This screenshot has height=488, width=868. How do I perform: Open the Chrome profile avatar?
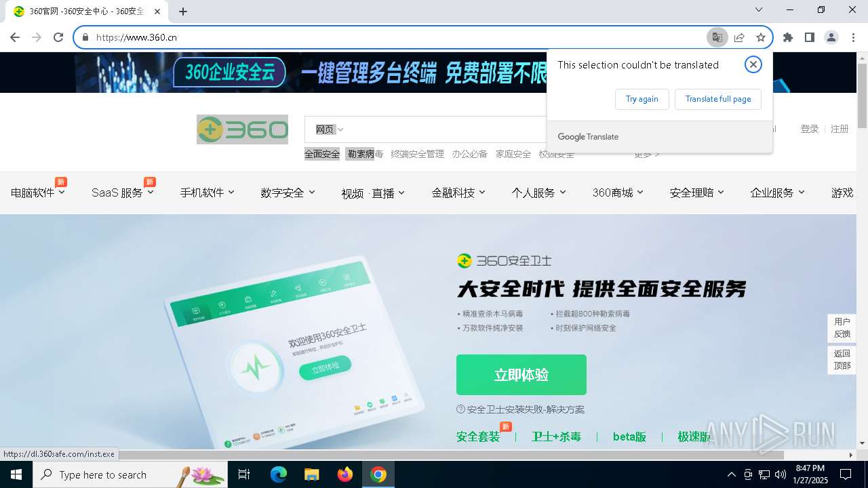[x=831, y=37]
